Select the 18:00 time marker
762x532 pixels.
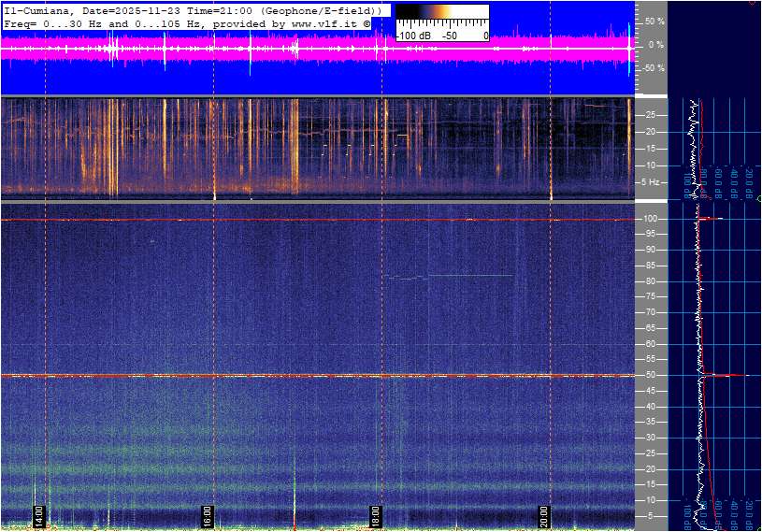click(374, 515)
